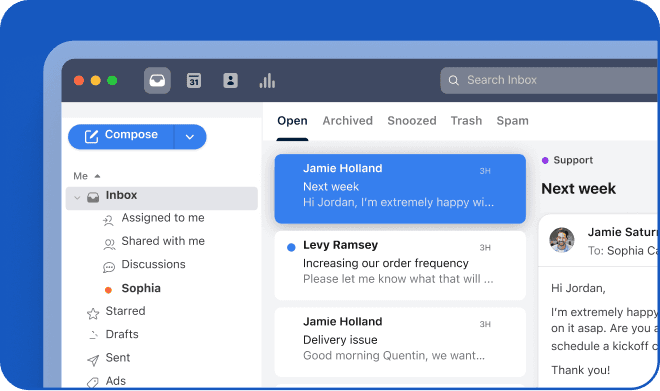Click the Search Inbox field
Screen dimensions: 660x391
[x=549, y=80]
